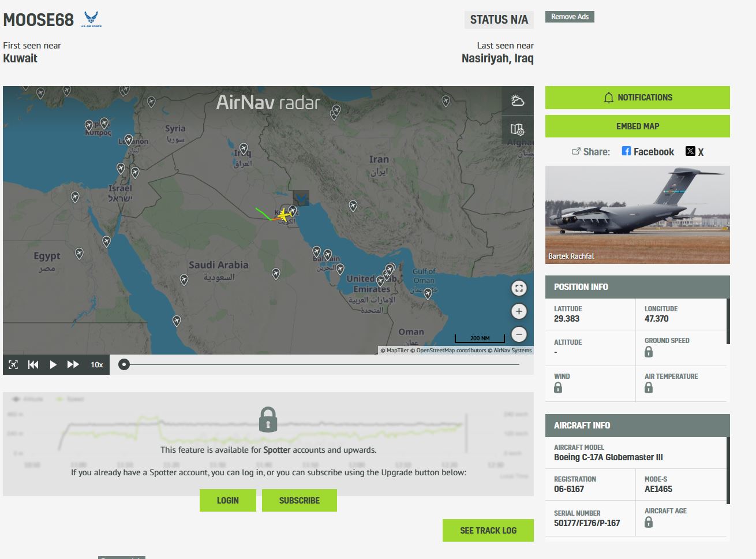Image resolution: width=756 pixels, height=559 pixels.
Task: Open SEE TRACK LOG
Action: pos(488,531)
